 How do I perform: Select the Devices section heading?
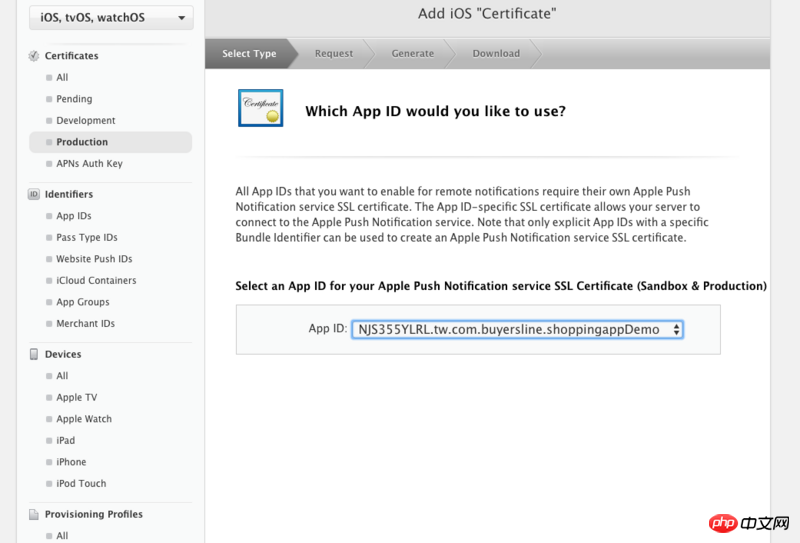click(63, 354)
